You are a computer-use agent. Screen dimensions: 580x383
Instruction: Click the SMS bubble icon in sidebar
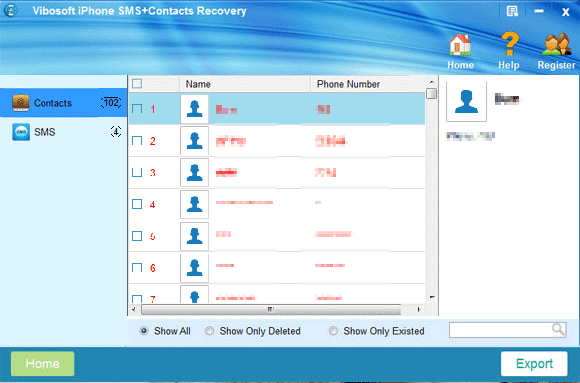(x=21, y=132)
